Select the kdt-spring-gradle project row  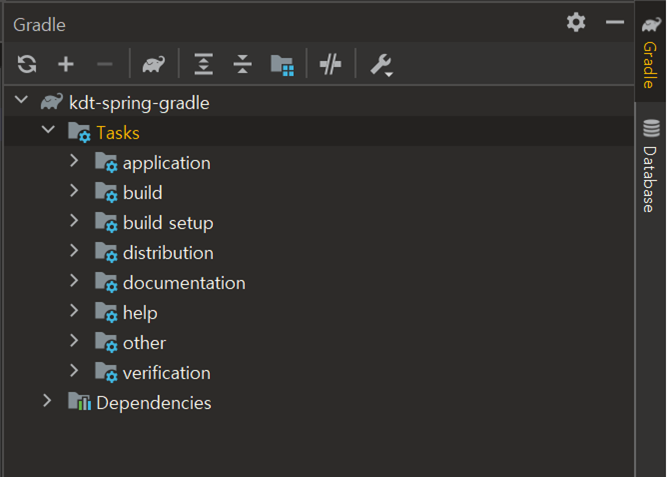tap(319, 103)
